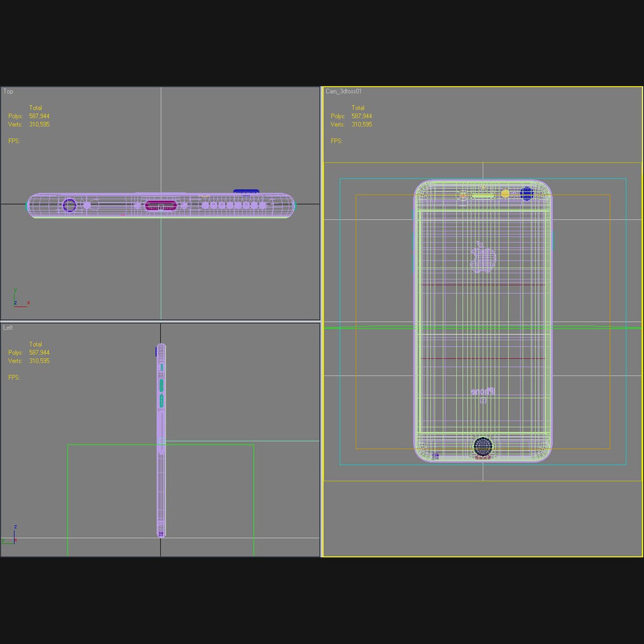Viewport: 644px width, 644px height.
Task: Select the blue protruding button in Top viewport
Action: click(x=246, y=191)
